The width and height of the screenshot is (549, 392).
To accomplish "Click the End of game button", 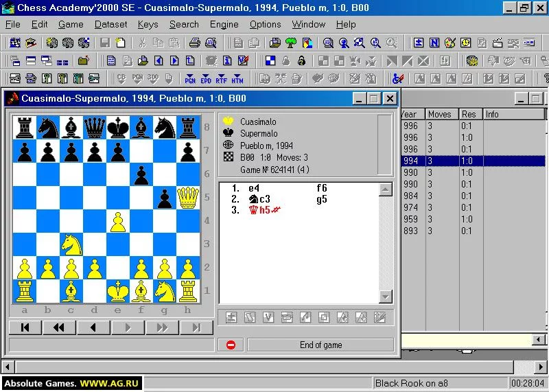I will coord(320,345).
